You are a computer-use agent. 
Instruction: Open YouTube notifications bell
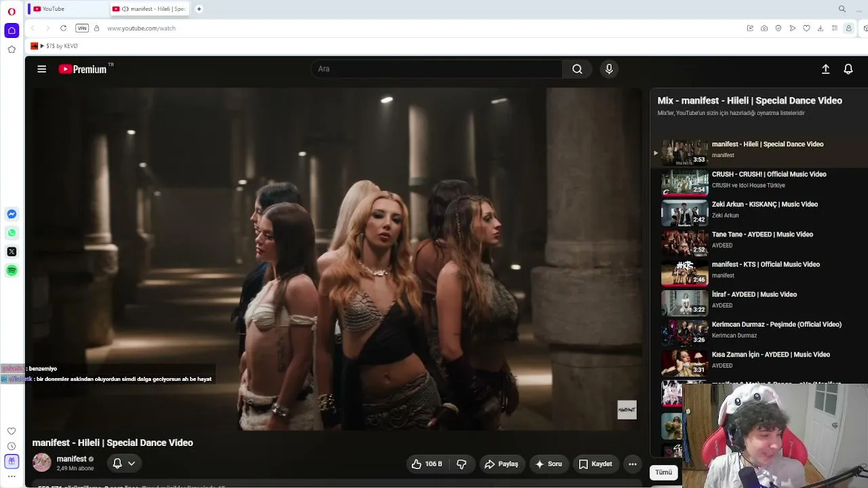pos(848,69)
